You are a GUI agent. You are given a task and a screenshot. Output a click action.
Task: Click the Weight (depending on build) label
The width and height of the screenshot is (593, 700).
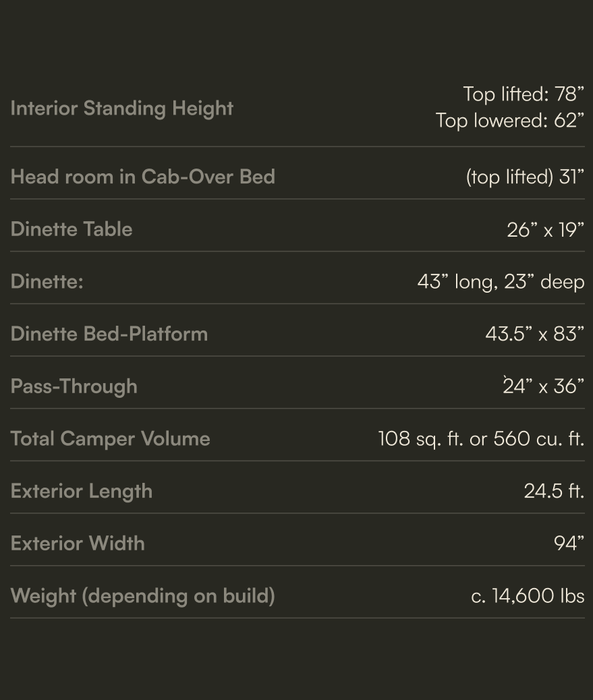(x=143, y=596)
